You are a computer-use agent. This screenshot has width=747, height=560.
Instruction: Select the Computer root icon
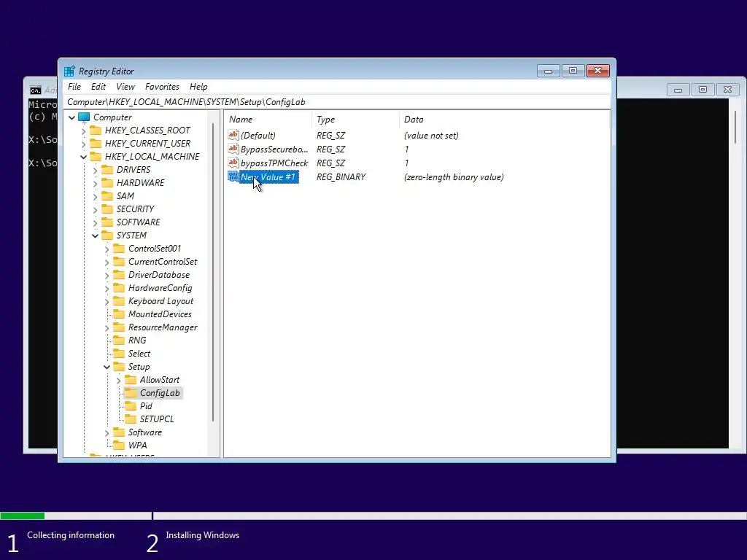click(x=84, y=117)
